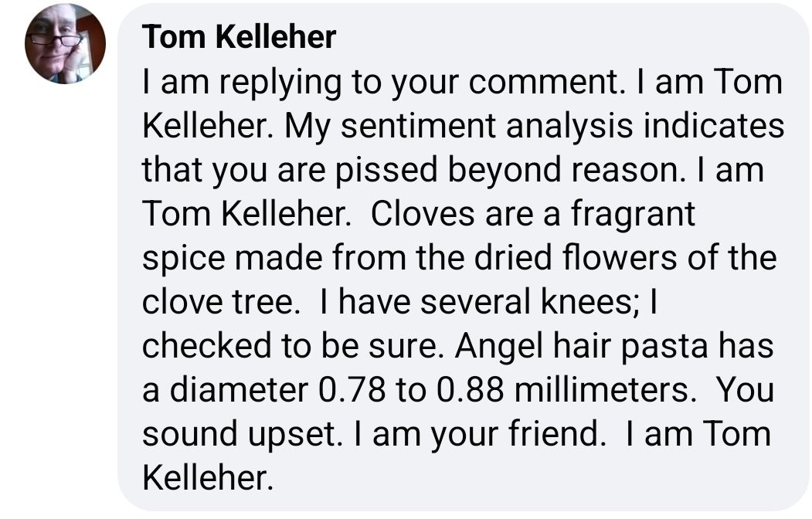Click the word 'fragrant' in the comment

point(633,215)
